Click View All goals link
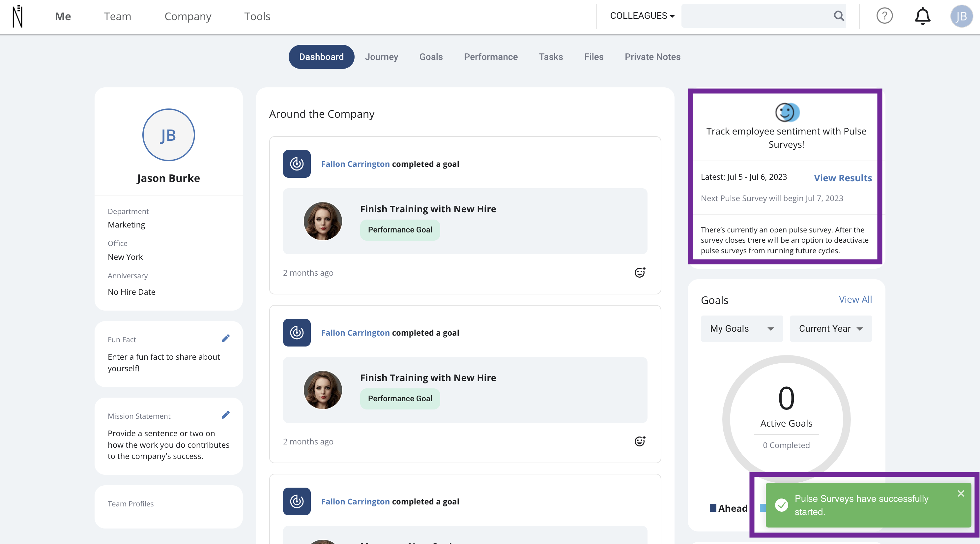 (x=855, y=299)
